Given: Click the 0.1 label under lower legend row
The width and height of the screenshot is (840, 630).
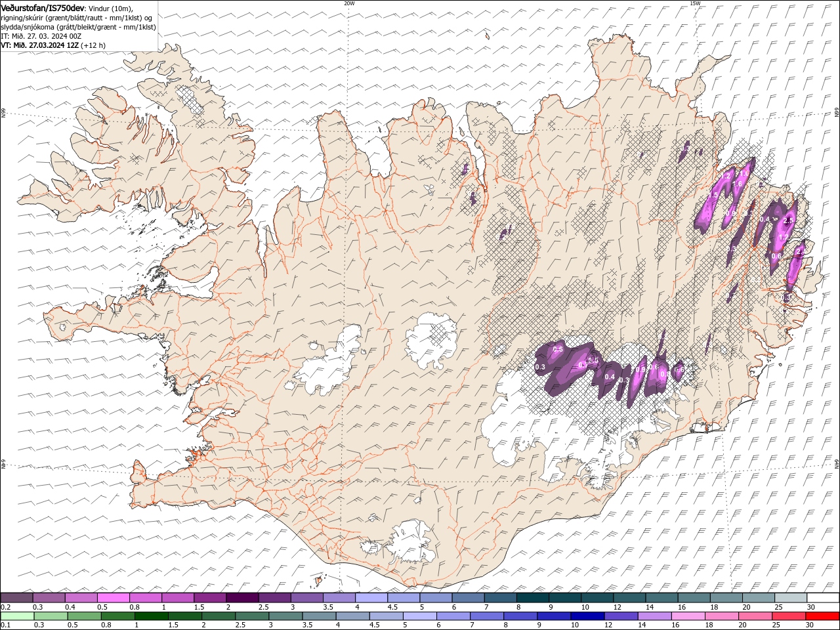Looking at the screenshot, I should tap(5, 625).
